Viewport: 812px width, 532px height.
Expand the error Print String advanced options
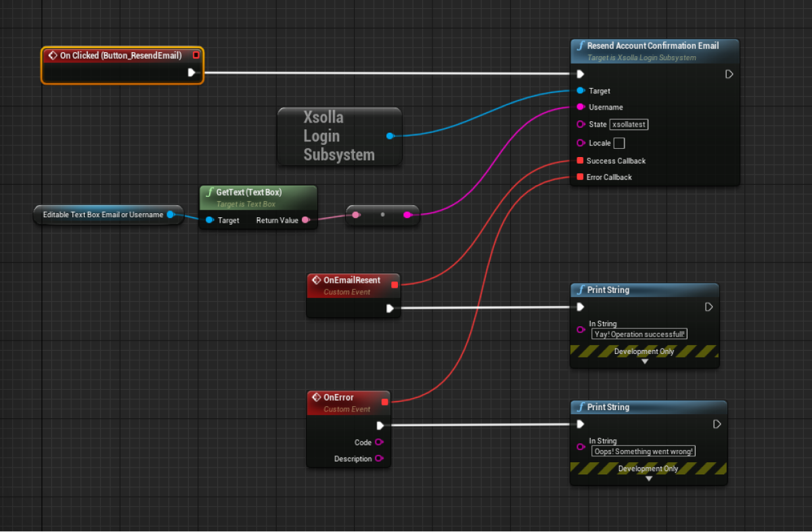click(x=648, y=479)
